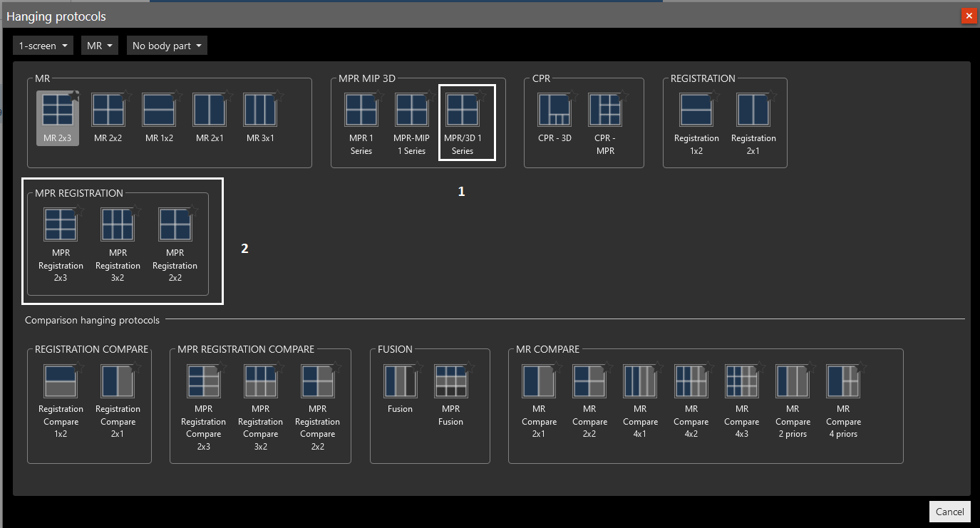Screen dimensions: 980x528
Task: Select the MR 2x2 layout icon
Action: click(x=108, y=111)
